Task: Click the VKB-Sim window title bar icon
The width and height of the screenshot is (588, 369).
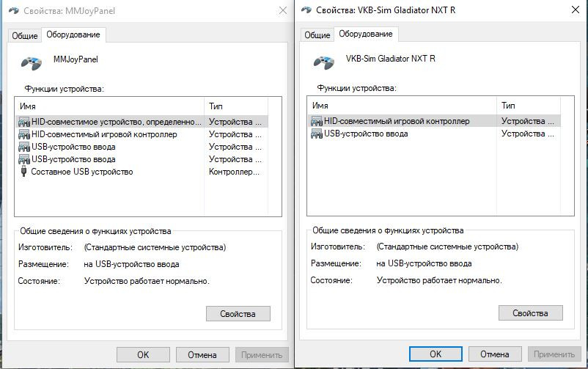Action: (x=306, y=10)
